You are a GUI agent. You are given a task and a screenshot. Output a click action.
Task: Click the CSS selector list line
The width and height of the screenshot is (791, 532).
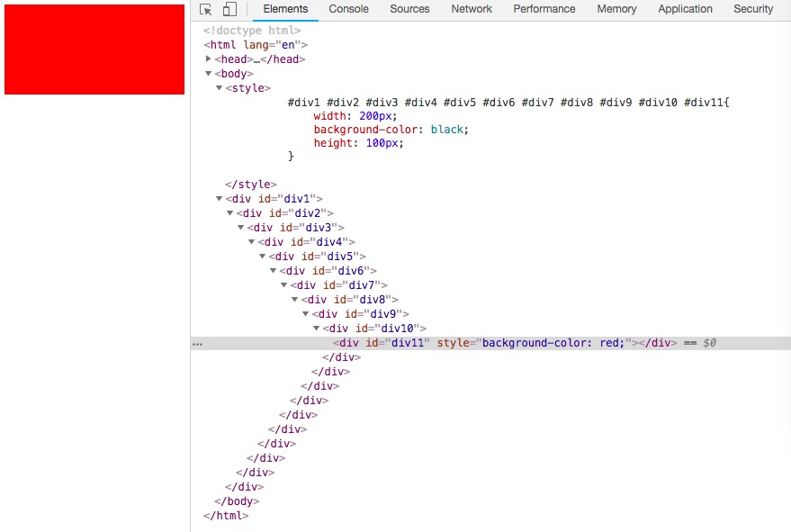[508, 103]
